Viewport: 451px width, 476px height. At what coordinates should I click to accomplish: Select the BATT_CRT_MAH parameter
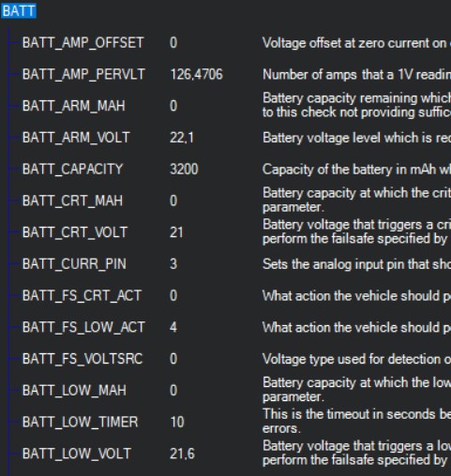click(x=72, y=201)
